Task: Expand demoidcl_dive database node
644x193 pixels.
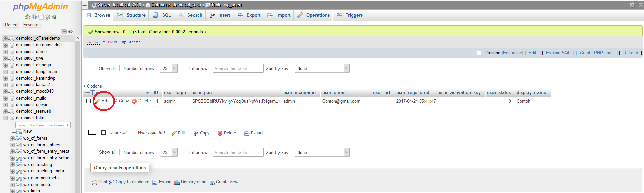Action: (5, 58)
